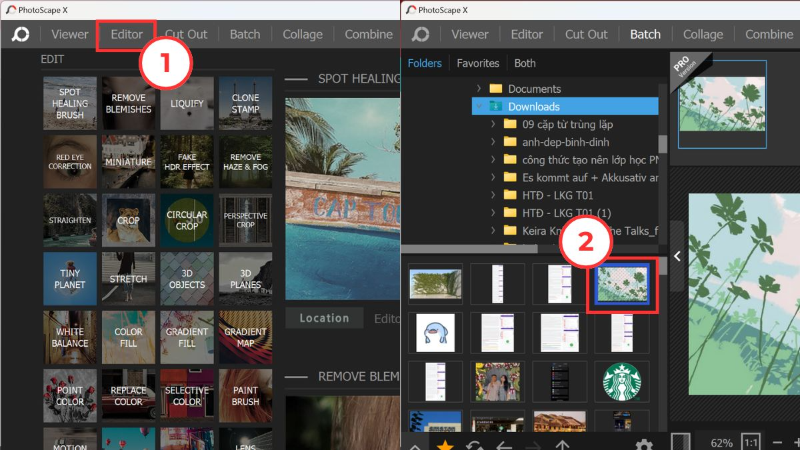This screenshot has height=450, width=800.
Task: Pick the Red Eye Correction tool
Action: [70, 162]
